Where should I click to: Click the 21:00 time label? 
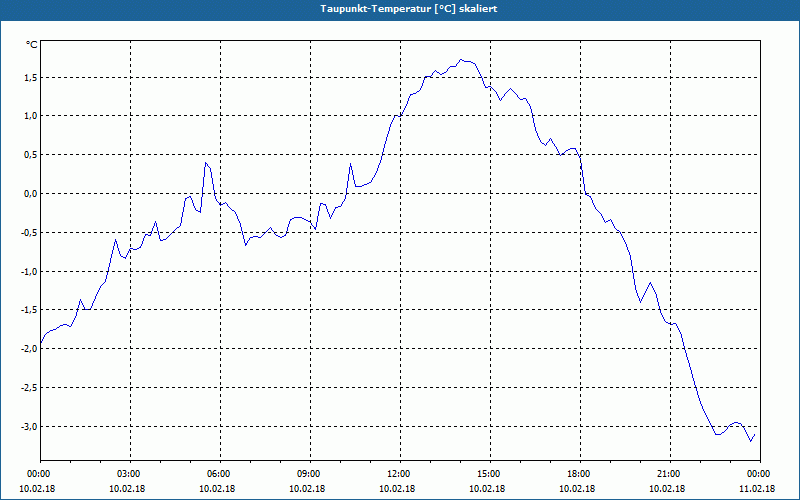click(x=670, y=474)
